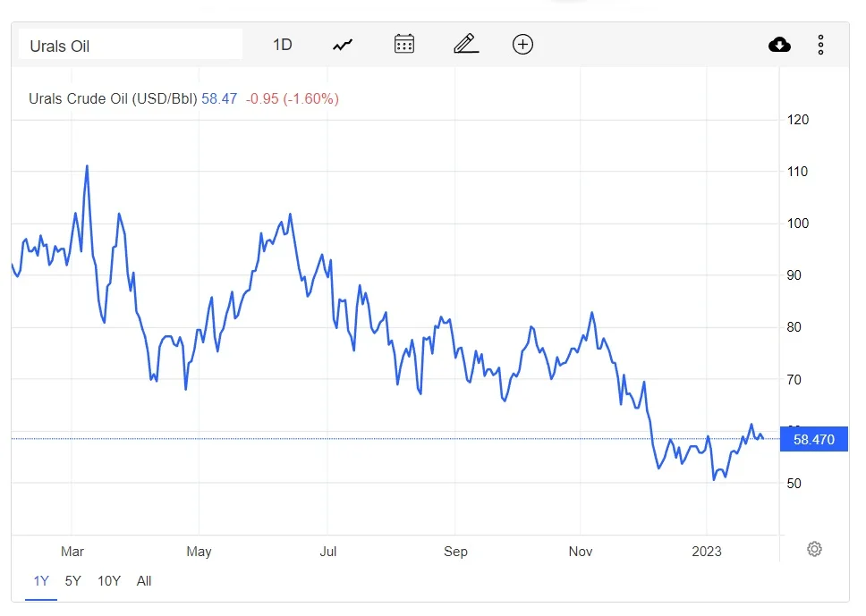Click the 1D interval selector
The height and width of the screenshot is (616, 866).
(x=282, y=44)
